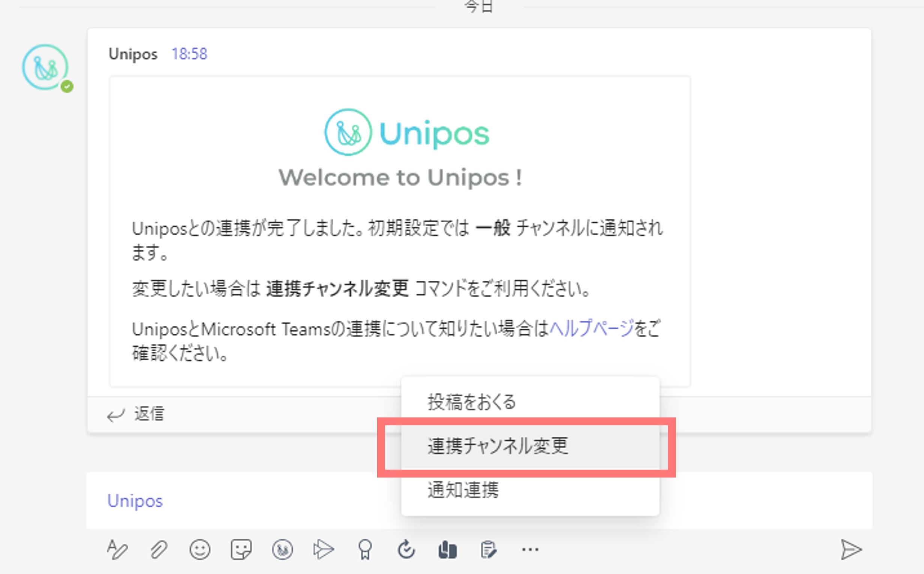Select 投稿をおくる from command menu
Screen dimensions: 924x574
(530, 402)
